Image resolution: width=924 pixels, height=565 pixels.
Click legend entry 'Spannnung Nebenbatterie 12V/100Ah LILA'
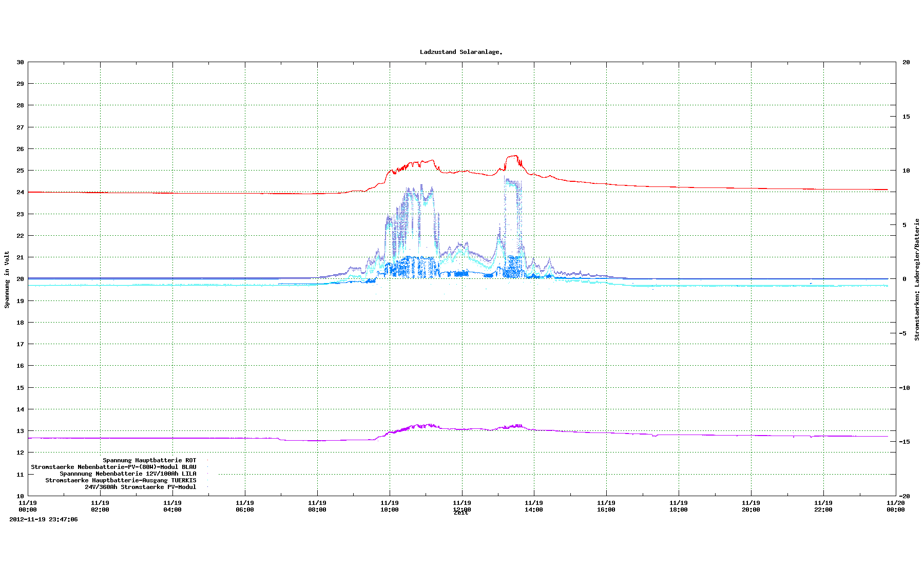(x=128, y=474)
